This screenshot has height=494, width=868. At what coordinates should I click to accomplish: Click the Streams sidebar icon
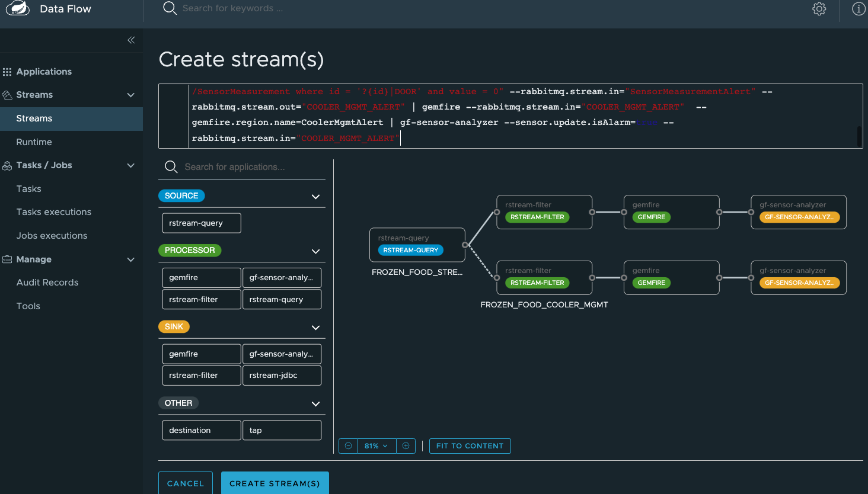coord(7,95)
